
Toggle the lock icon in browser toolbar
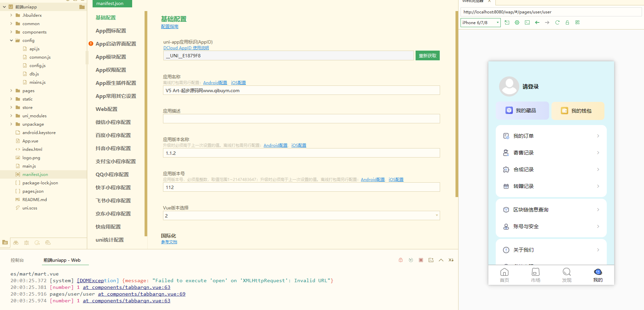[567, 22]
